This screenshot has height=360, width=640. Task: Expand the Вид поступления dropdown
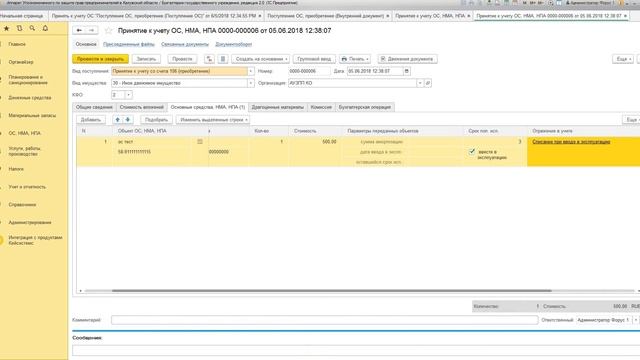[x=251, y=71]
